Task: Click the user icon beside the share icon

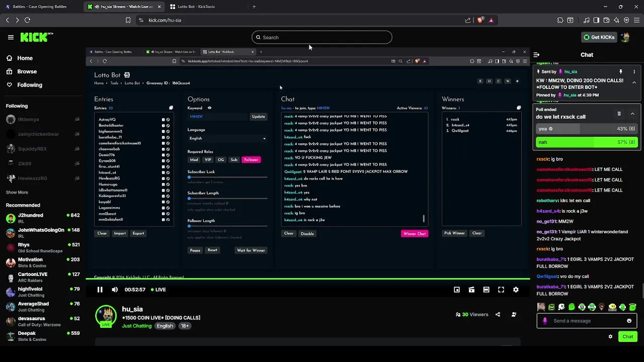Action: (514, 314)
